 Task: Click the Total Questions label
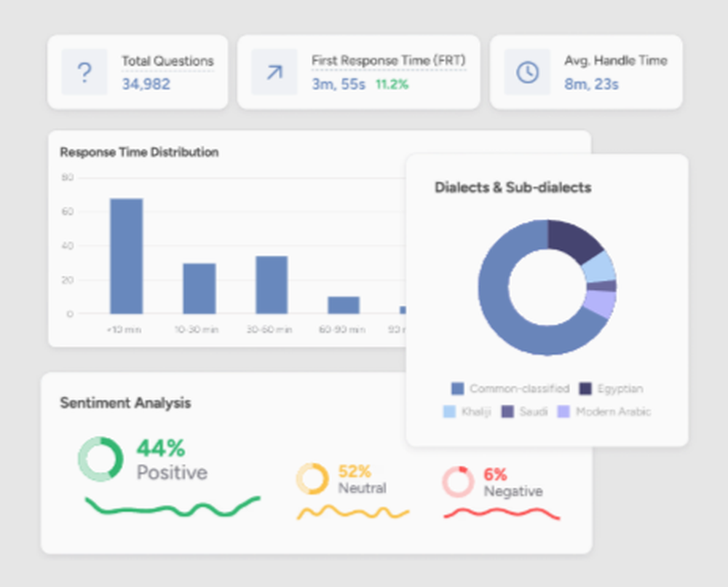pyautogui.click(x=167, y=61)
